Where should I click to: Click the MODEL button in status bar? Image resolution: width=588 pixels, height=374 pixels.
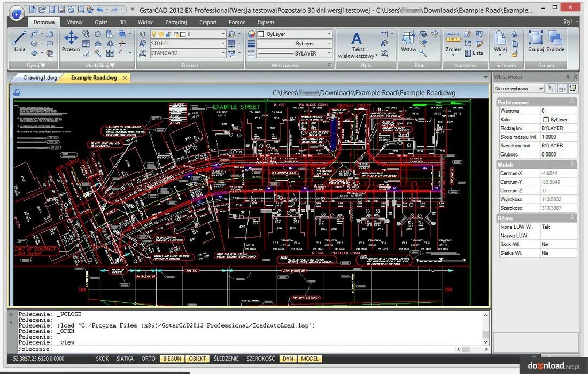[x=310, y=359]
